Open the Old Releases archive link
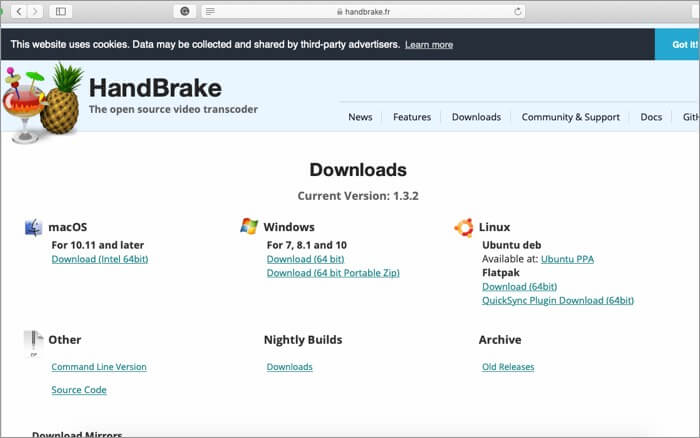Viewport: 700px width, 438px height. click(508, 367)
